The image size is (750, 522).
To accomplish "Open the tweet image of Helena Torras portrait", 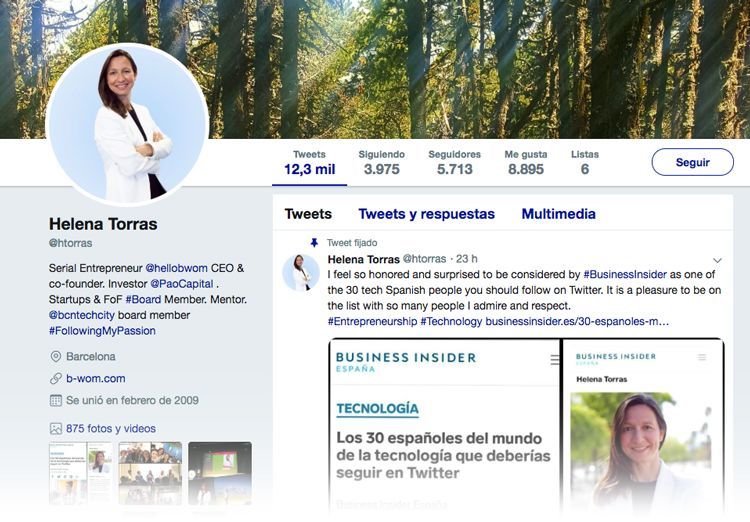I will 643,426.
